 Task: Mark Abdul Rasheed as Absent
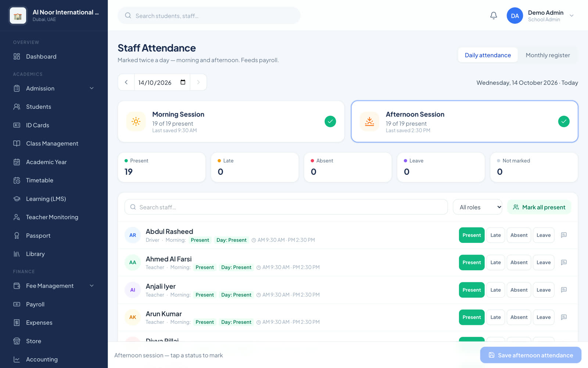pyautogui.click(x=519, y=235)
